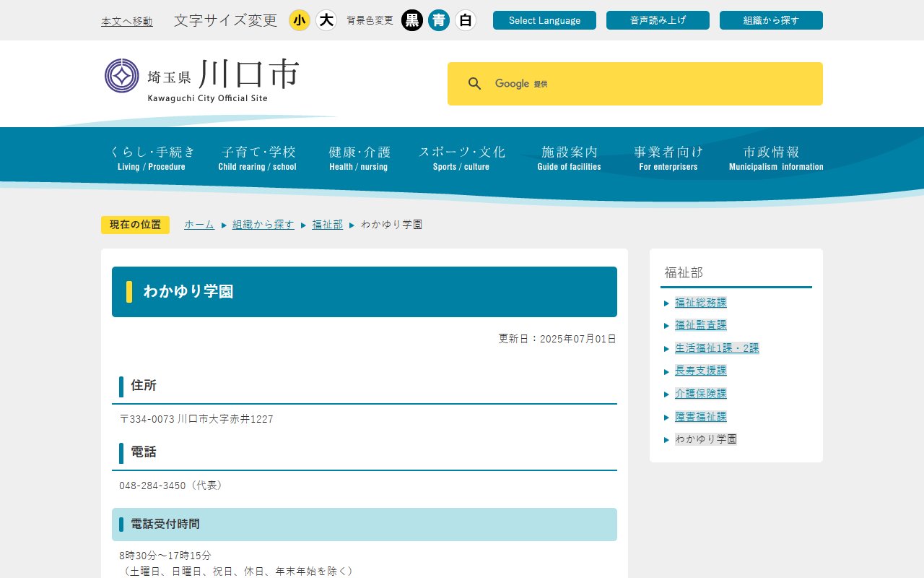This screenshot has width=924, height=578.
Task: Click the Kawaguchi City logo emblem
Action: click(x=122, y=75)
